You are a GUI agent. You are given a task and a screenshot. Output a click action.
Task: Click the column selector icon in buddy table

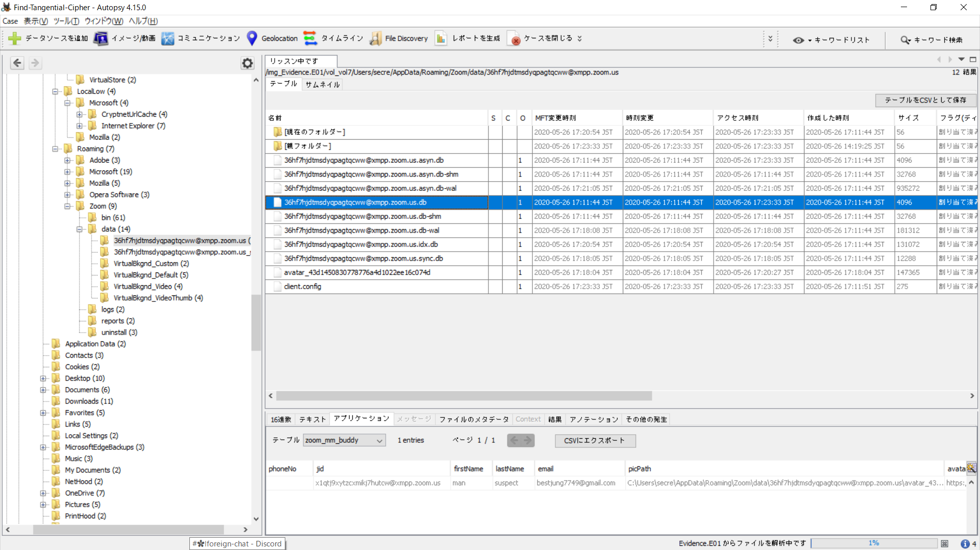[971, 468]
